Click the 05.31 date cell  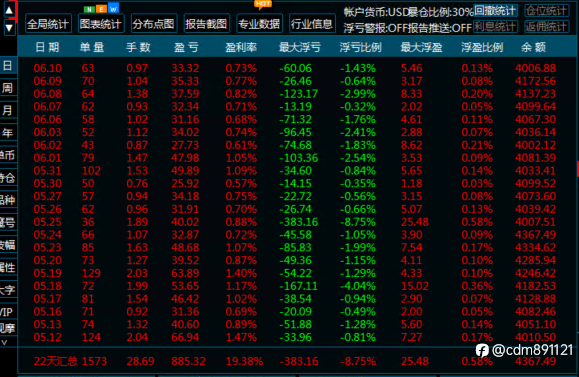click(48, 171)
